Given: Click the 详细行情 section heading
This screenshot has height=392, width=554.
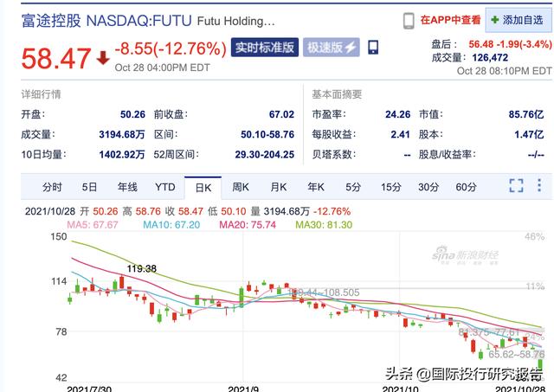Looking at the screenshot, I should [41, 94].
